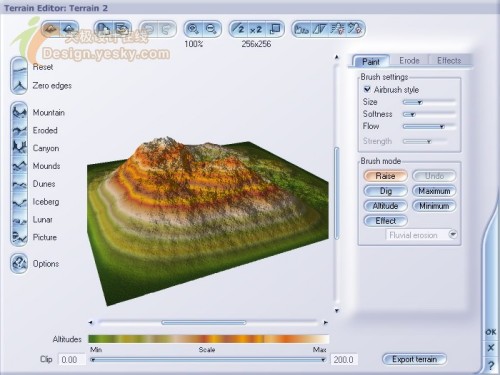Click the Flow slider handle

pos(442,127)
